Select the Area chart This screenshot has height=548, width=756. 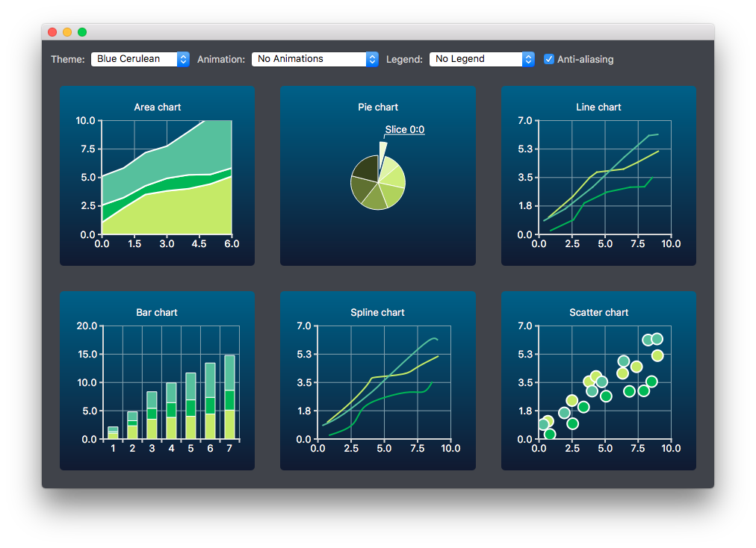pos(158,175)
